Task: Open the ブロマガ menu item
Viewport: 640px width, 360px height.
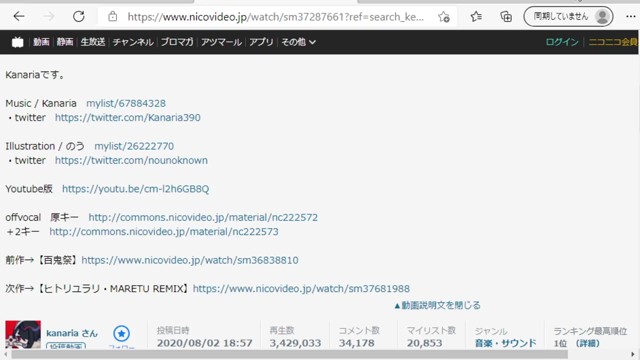Action: click(177, 42)
